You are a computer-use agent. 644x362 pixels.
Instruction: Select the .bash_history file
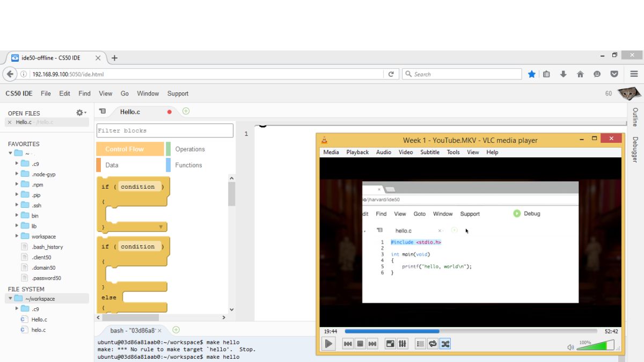47,247
